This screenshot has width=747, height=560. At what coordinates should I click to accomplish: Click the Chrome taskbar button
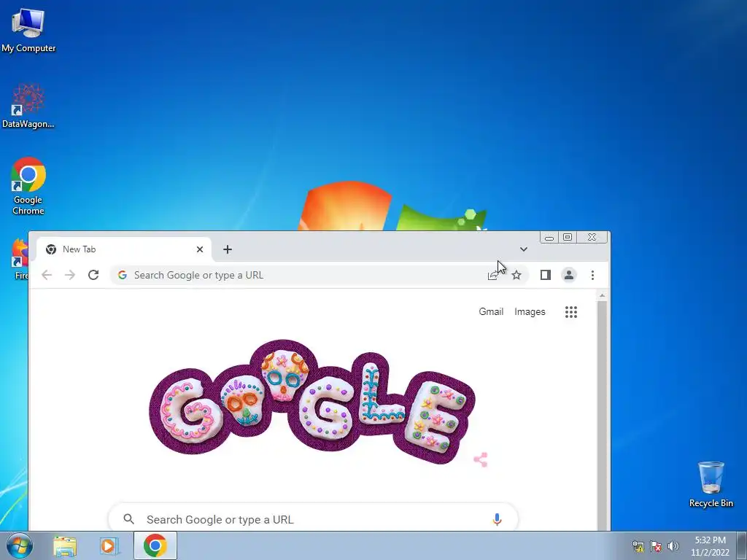click(x=155, y=545)
